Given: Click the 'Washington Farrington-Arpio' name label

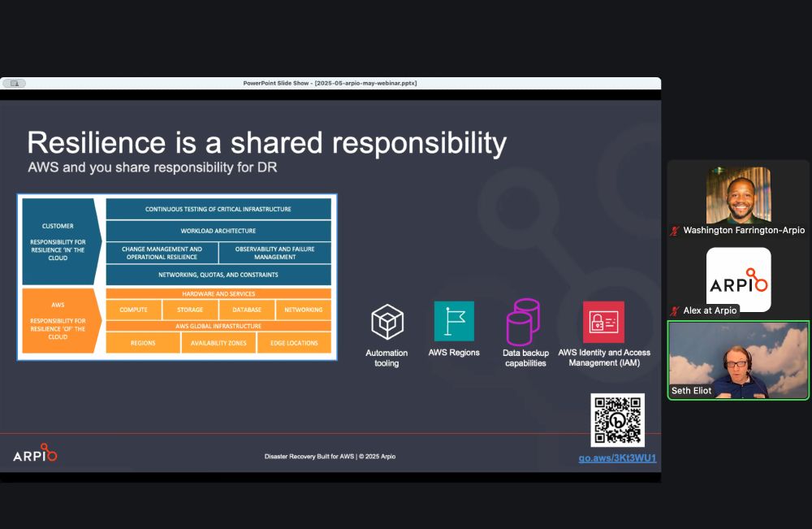Looking at the screenshot, I should pos(744,230).
